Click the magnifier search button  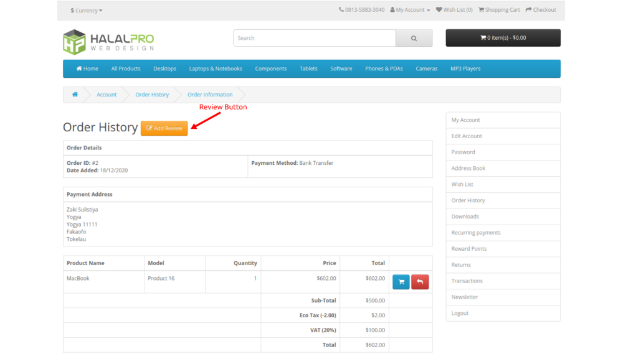point(414,38)
